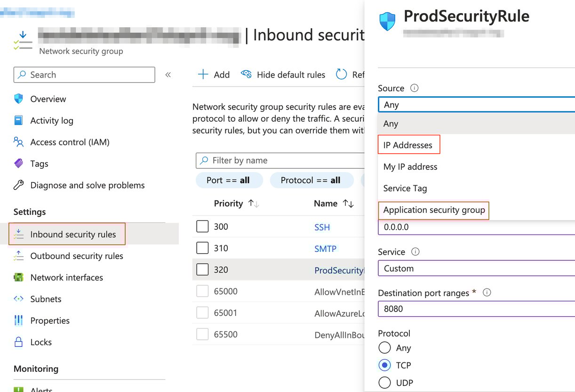This screenshot has height=392, width=575.
Task: Select the Any protocol radio button
Action: pyautogui.click(x=384, y=348)
